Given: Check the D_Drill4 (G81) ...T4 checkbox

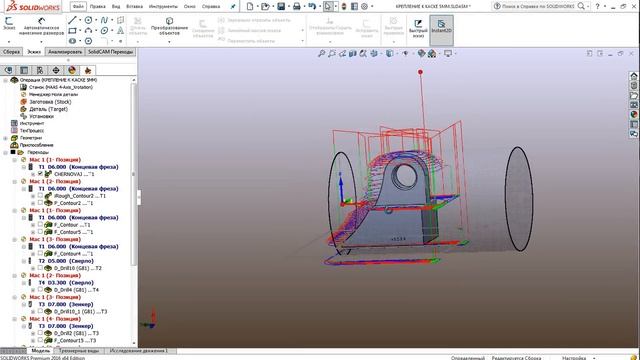Looking at the screenshot, I should tap(40, 290).
